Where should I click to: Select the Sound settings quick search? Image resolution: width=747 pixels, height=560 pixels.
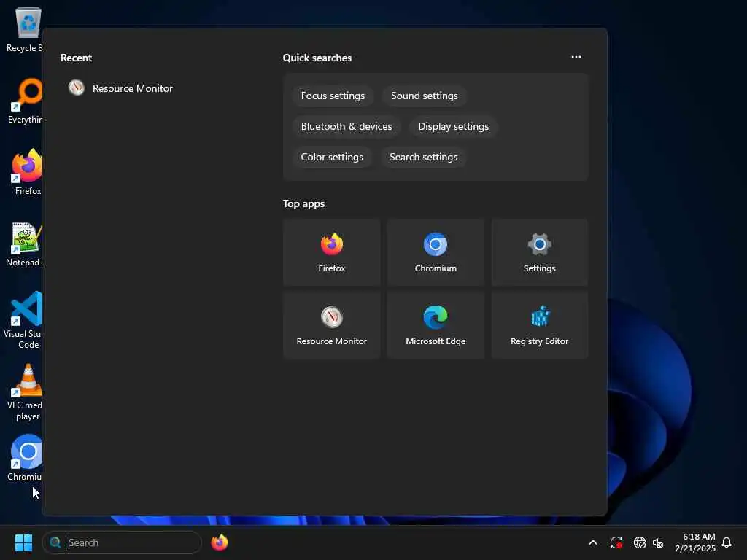pyautogui.click(x=424, y=96)
